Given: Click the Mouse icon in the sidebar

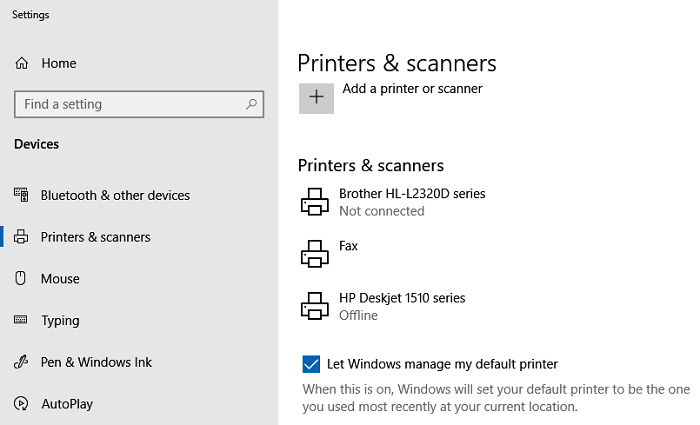Looking at the screenshot, I should point(21,279).
